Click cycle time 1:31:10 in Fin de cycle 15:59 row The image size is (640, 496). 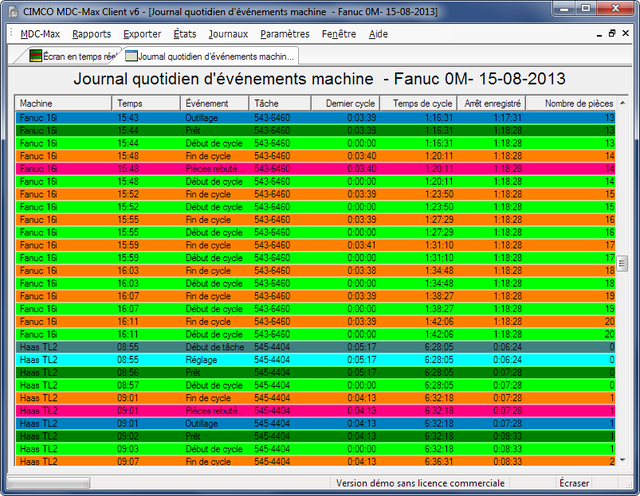point(439,245)
